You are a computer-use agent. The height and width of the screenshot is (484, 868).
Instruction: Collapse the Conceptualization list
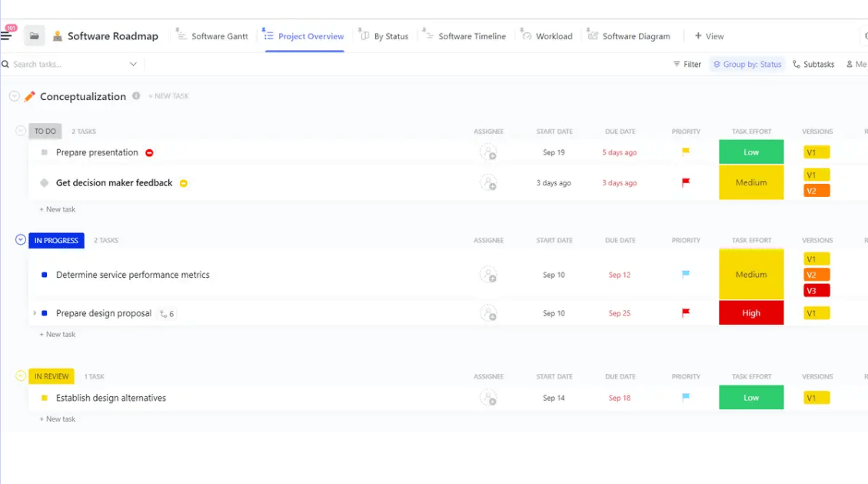tap(15, 96)
